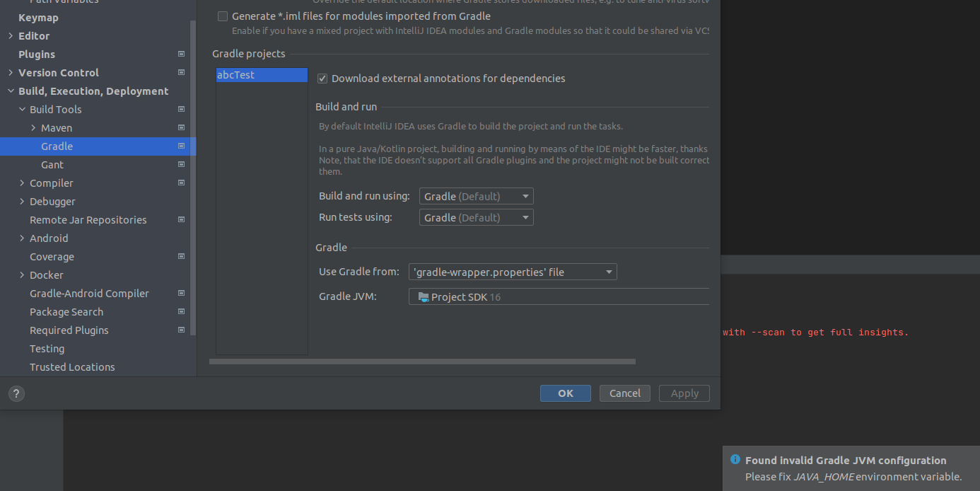
Task: Expand the Android node
Action: tap(21, 238)
